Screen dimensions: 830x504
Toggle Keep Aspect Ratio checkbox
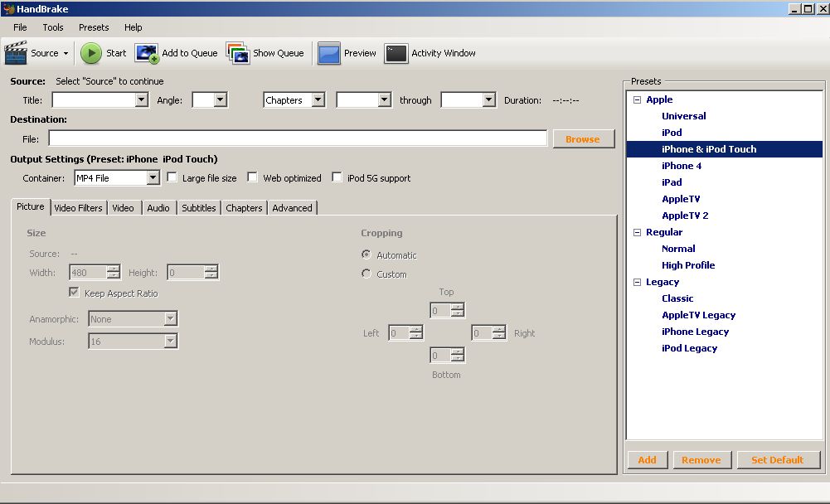[74, 293]
